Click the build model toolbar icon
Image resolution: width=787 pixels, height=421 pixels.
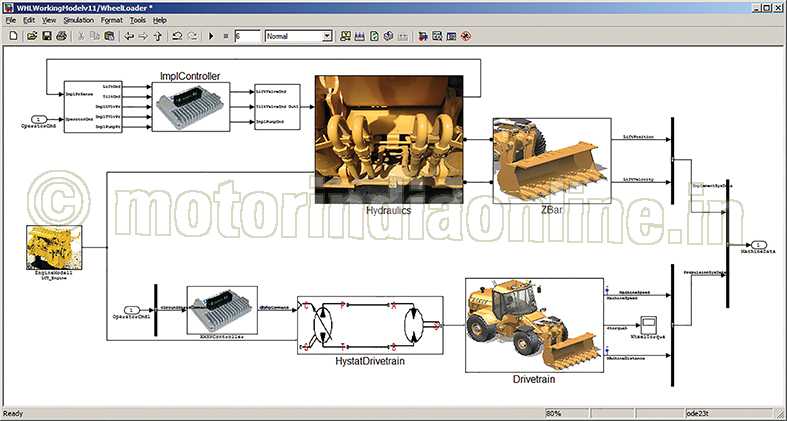tap(359, 36)
